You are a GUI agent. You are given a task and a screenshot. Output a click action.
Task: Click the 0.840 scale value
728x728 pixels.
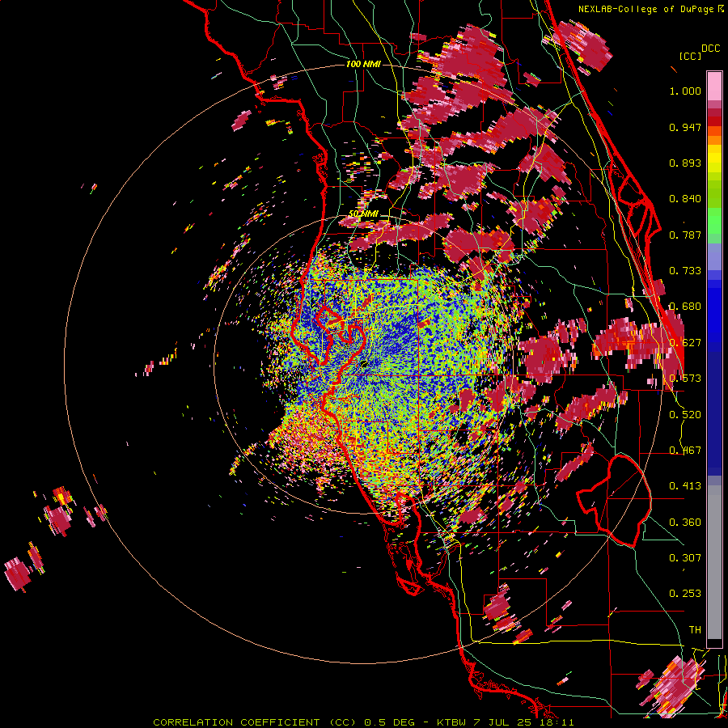click(685, 199)
